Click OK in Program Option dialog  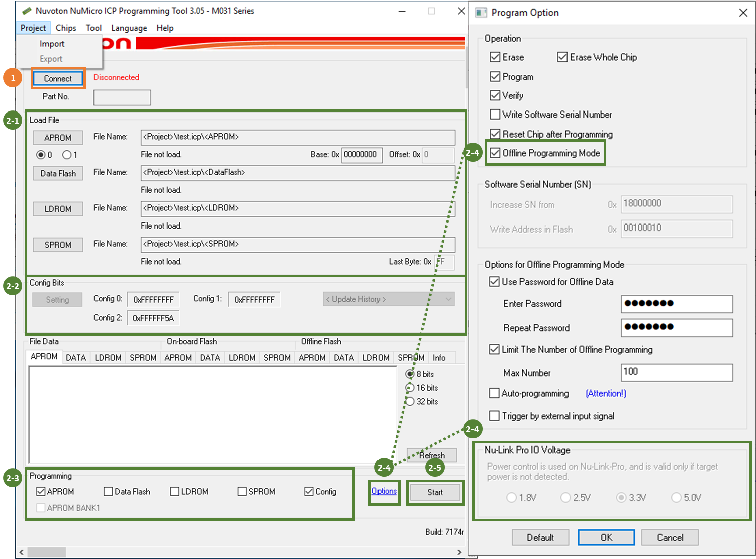click(x=606, y=537)
